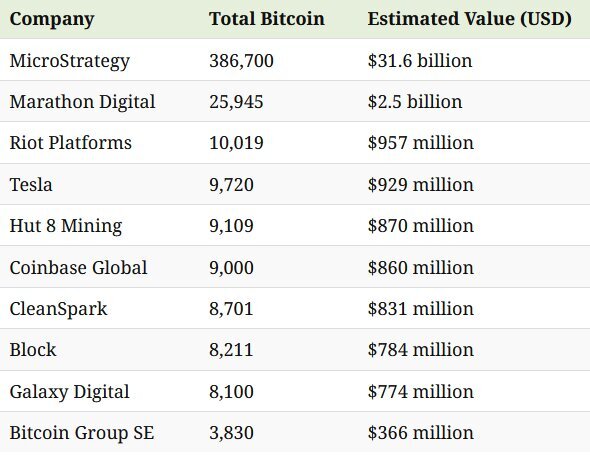Select the $957 million value
Image resolution: width=590 pixels, height=456 pixels.
tap(421, 143)
